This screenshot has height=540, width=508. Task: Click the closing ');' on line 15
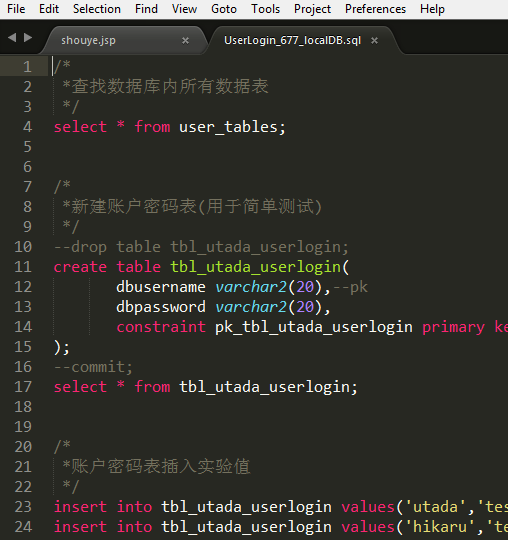pyautogui.click(x=62, y=347)
